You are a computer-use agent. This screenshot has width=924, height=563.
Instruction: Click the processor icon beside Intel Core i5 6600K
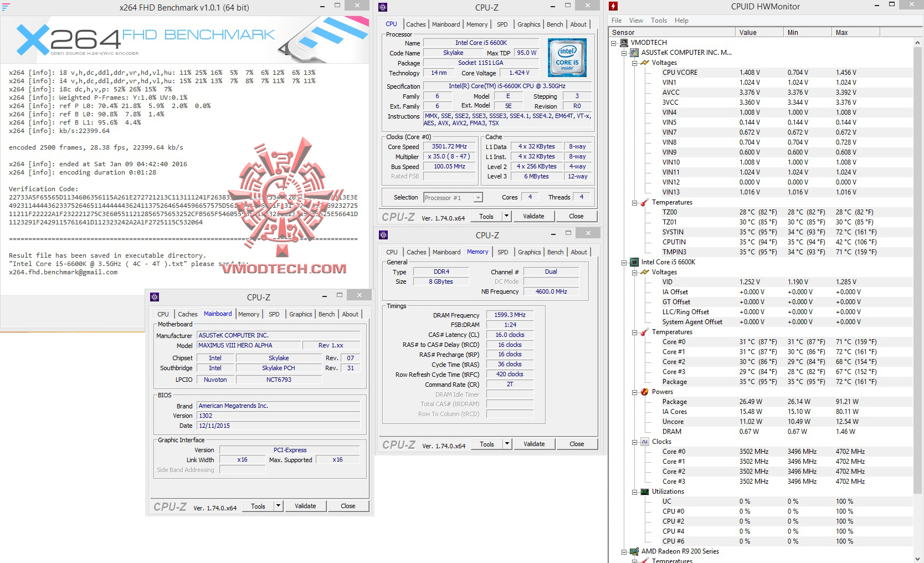(x=635, y=262)
